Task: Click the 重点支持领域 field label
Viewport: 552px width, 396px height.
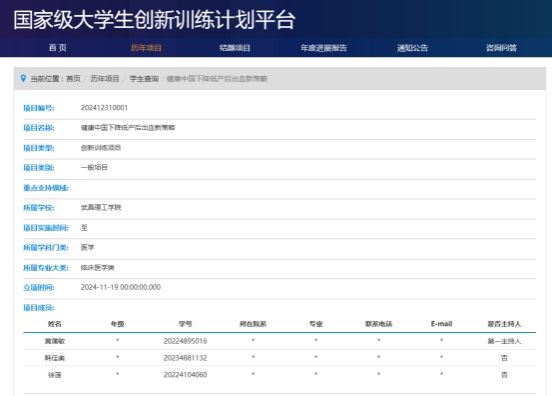Action: pyautogui.click(x=46, y=188)
